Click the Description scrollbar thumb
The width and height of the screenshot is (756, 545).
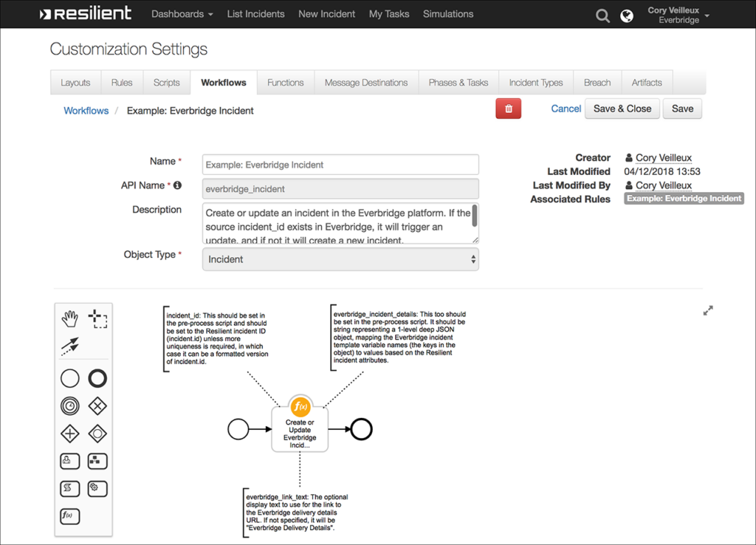[x=475, y=216]
